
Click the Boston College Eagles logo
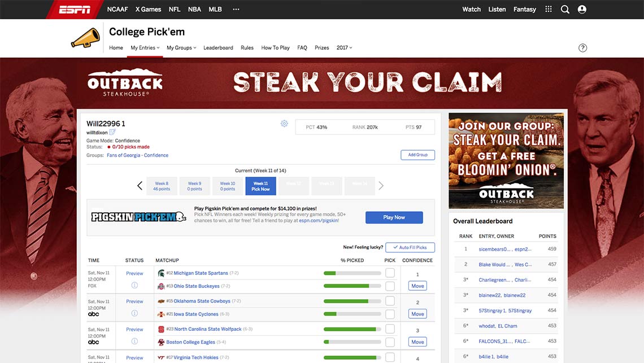(161, 342)
